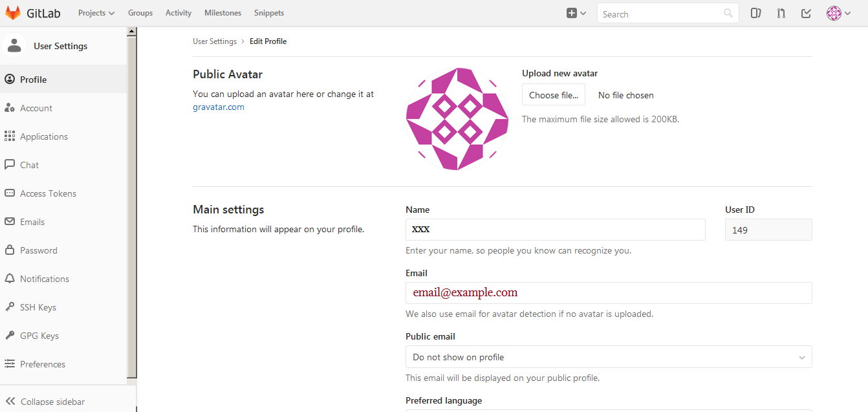Click the sidebar scrollbar up arrow
This screenshot has width=868, height=412.
coord(132,31)
